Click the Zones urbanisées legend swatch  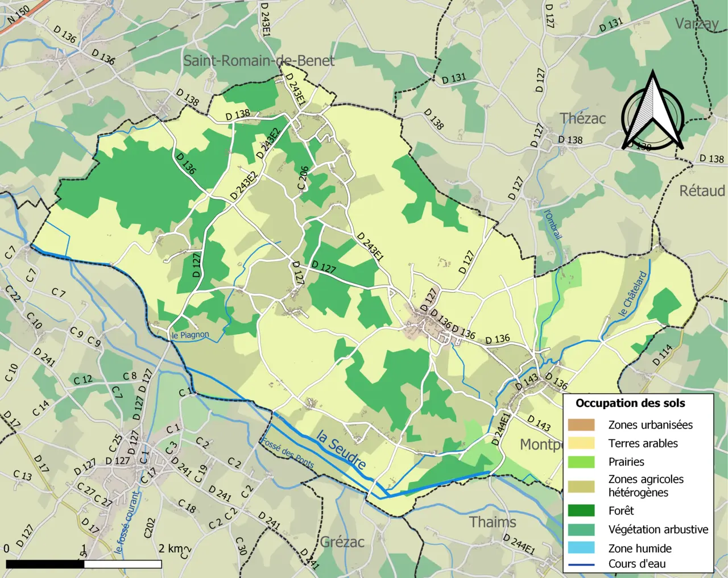[x=581, y=425]
